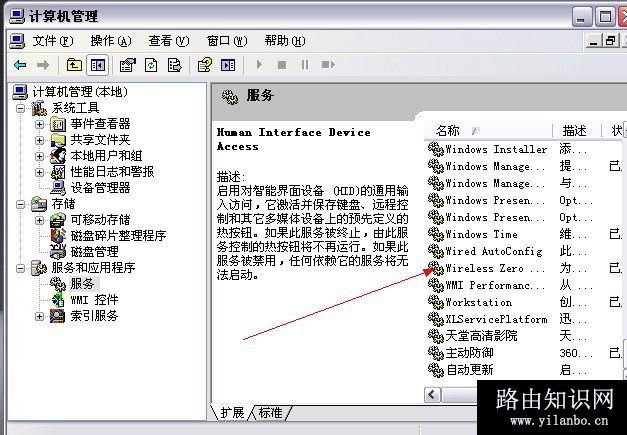
Task: Restore the inner MMC child window
Action: pos(611,40)
